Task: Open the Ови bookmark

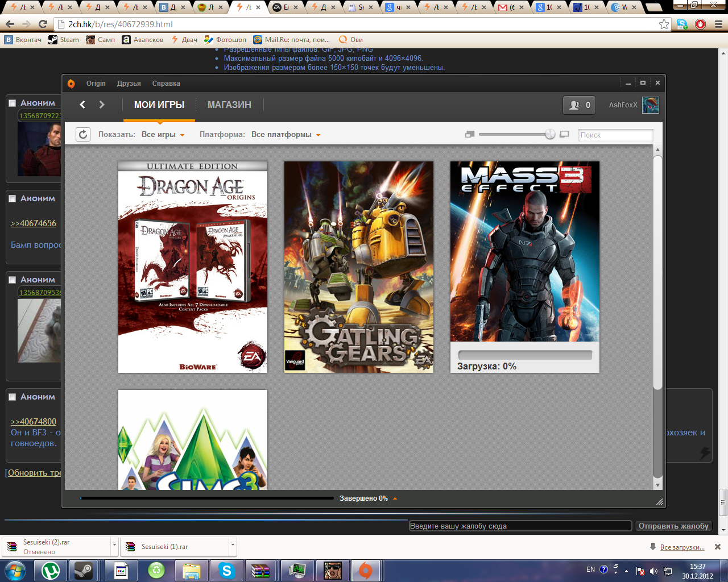Action: click(351, 40)
